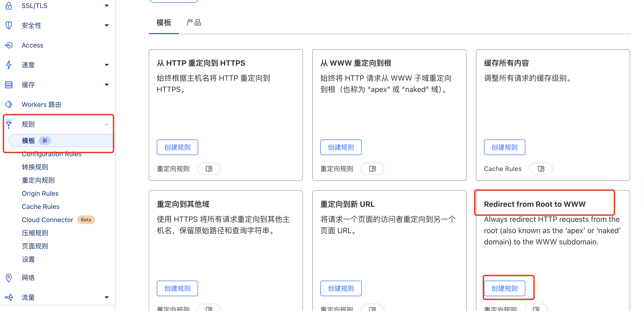This screenshot has height=311, width=644.
Task: Click the Access arrow icon
Action: click(9, 45)
